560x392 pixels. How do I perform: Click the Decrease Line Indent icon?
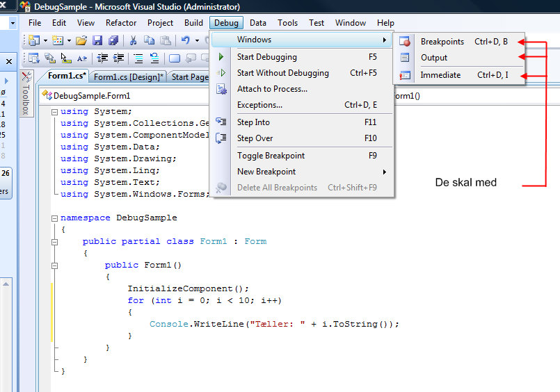coord(102,58)
